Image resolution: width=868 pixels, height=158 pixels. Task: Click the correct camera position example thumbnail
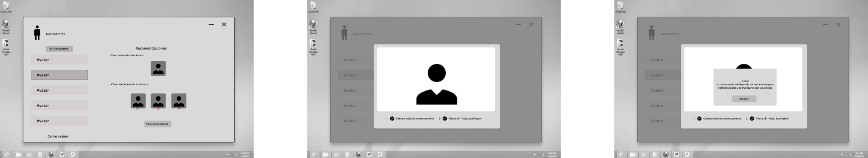coord(158,69)
